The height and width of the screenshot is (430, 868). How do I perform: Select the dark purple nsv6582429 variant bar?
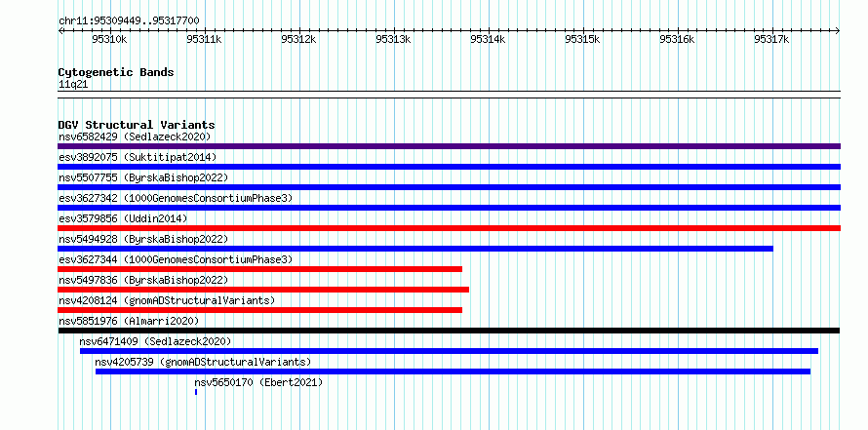449,146
